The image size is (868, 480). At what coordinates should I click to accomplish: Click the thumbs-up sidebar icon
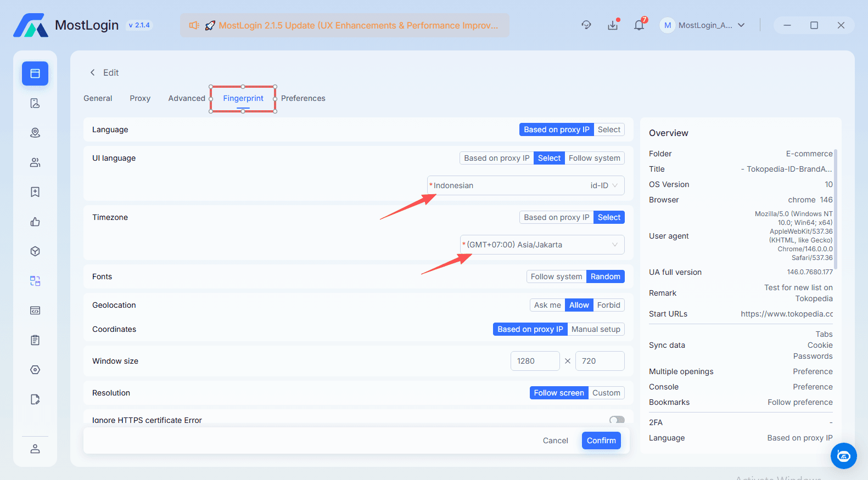35,222
